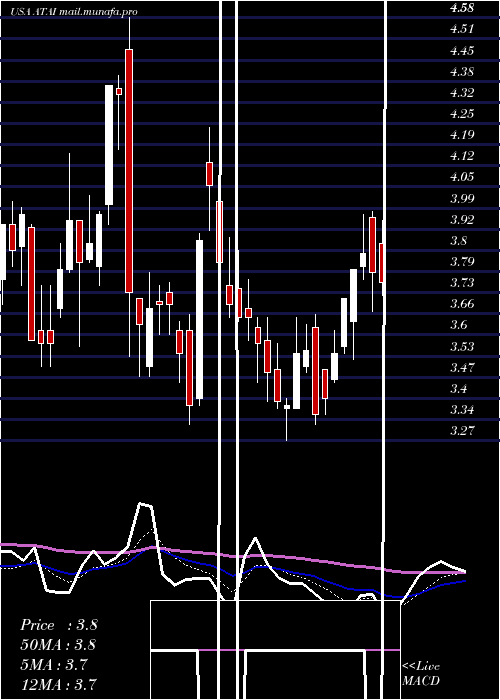Click the tallest red candlestick near 4.45
This screenshot has height=700, width=500.
[129, 171]
